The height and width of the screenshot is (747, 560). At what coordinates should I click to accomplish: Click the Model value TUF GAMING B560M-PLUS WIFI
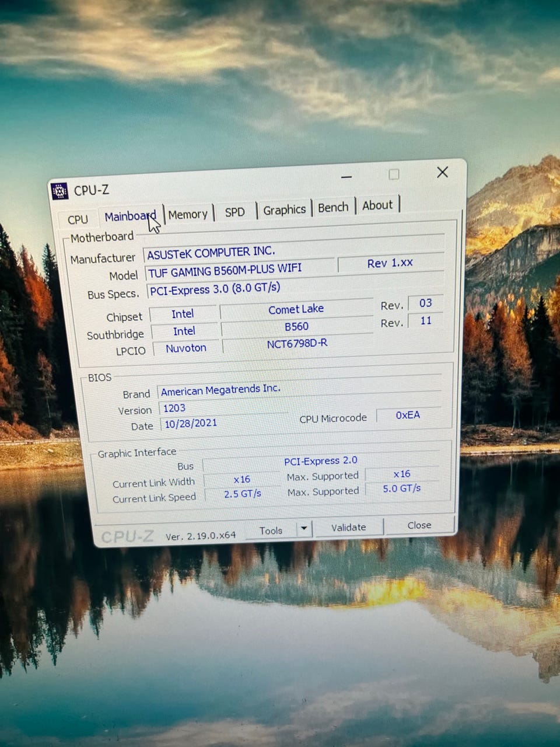tap(240, 270)
